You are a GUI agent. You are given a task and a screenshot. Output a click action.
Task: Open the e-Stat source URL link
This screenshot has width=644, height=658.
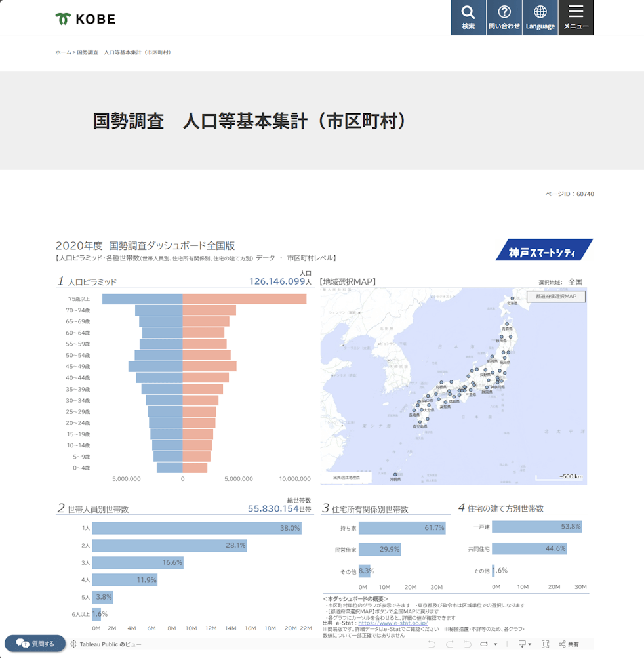click(392, 623)
